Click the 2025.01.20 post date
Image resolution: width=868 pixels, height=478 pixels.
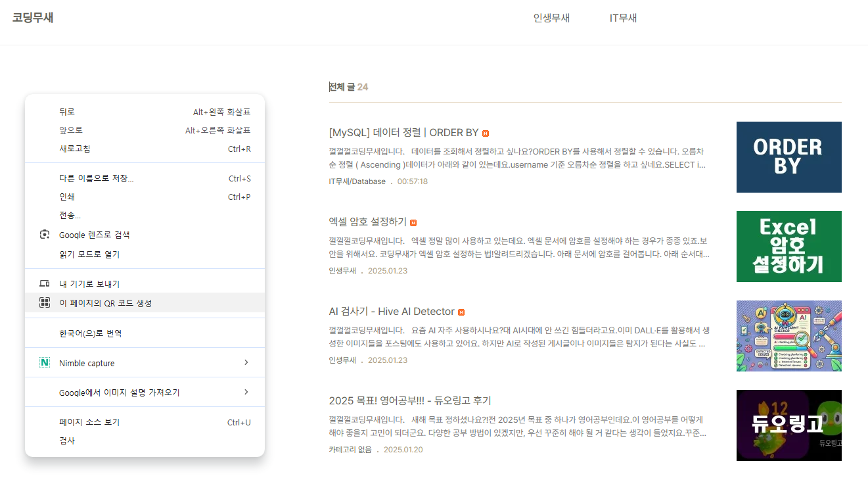403,450
